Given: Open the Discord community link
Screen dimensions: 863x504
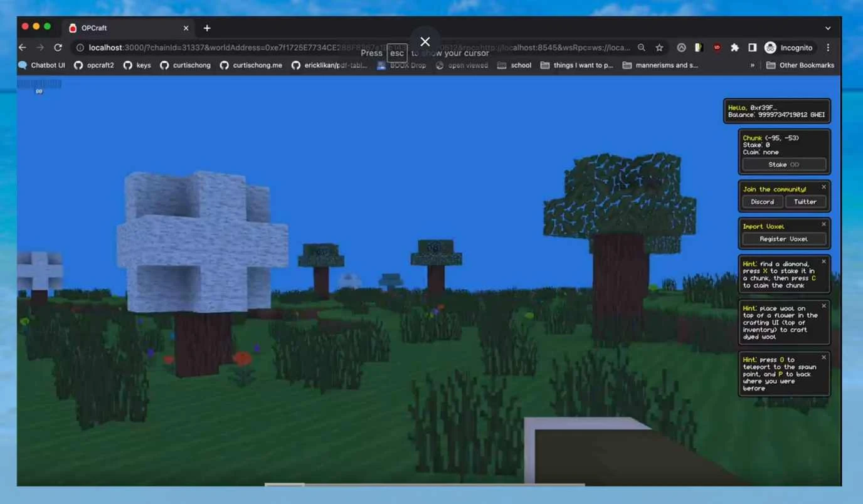Looking at the screenshot, I should 762,202.
